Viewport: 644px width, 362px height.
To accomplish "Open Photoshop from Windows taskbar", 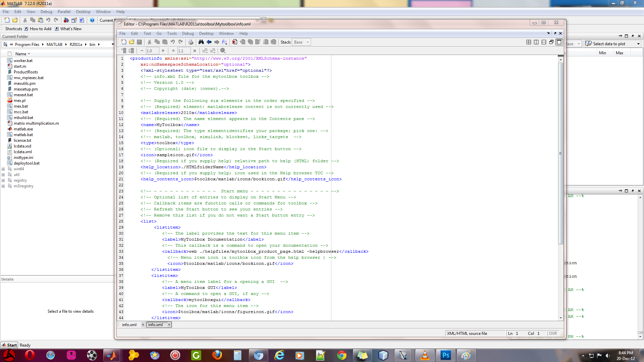I will (x=445, y=355).
